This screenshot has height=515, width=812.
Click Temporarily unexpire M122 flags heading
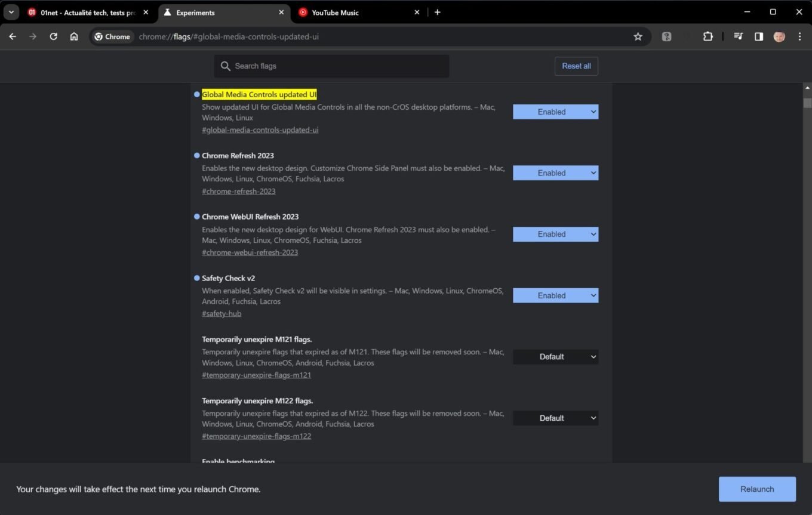[257, 401]
